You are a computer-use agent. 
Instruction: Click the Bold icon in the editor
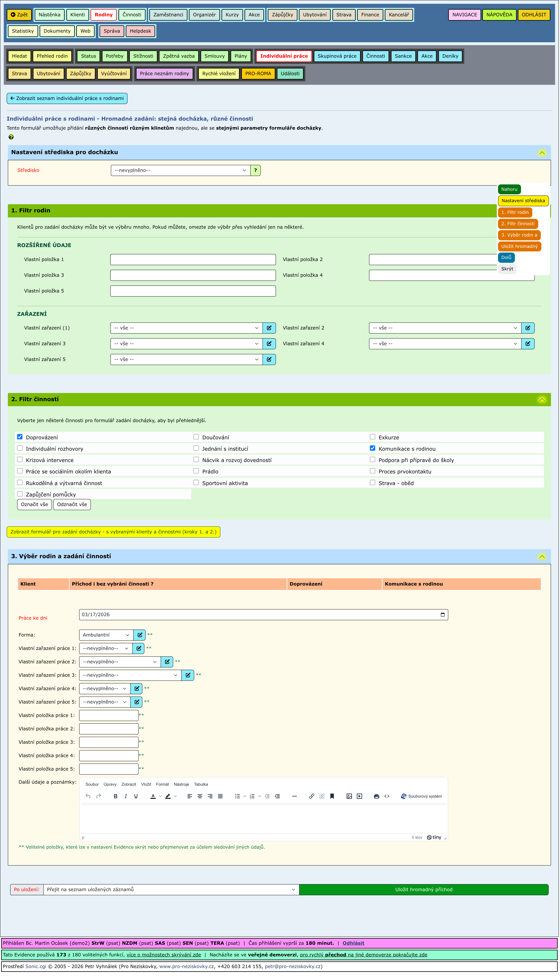115,796
